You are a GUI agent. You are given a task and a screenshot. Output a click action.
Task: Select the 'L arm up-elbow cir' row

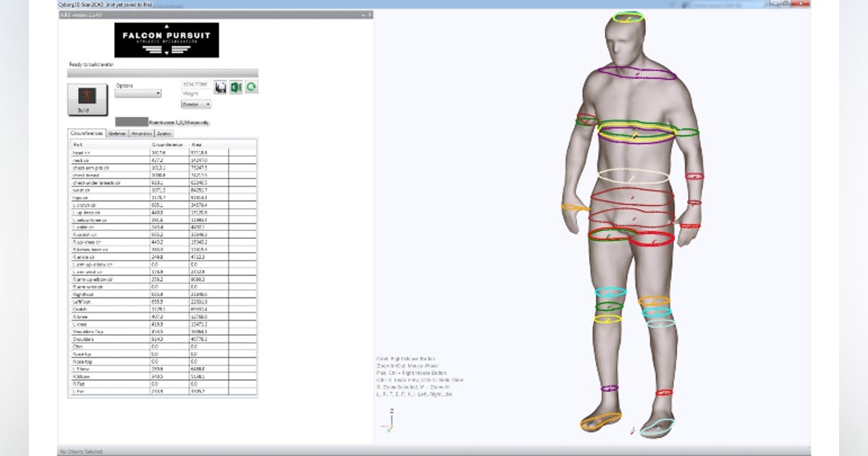pyautogui.click(x=163, y=265)
